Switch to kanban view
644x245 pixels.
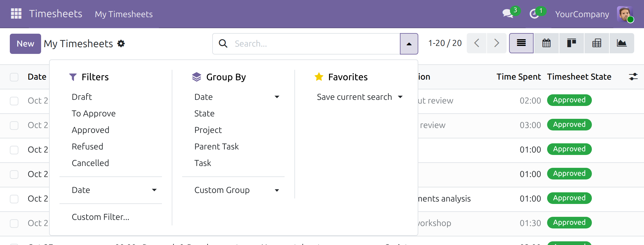pos(572,43)
